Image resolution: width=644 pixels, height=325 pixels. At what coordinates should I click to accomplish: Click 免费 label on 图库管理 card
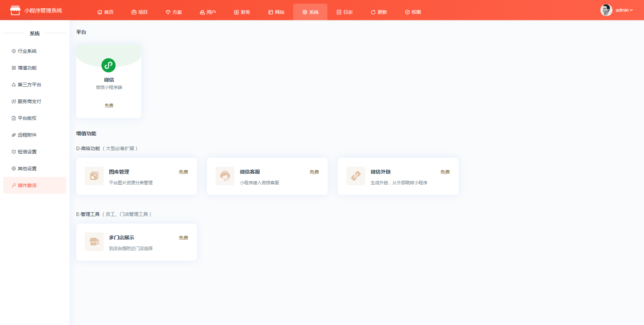[x=183, y=172]
